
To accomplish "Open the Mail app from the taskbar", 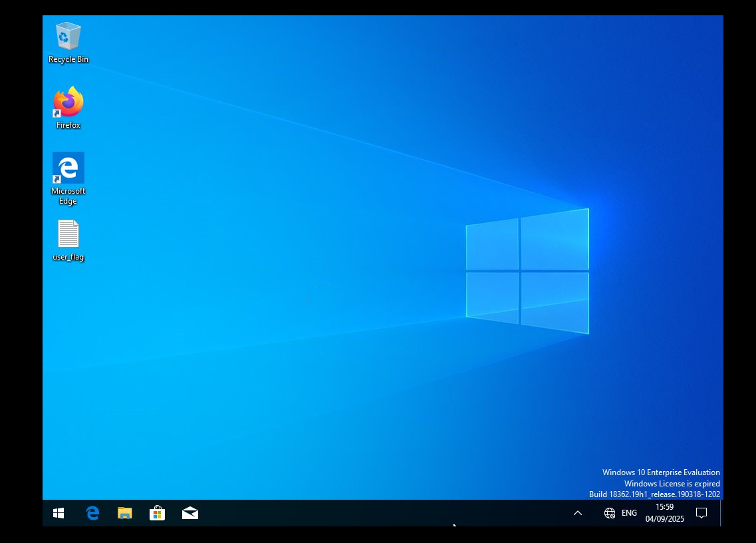I will tap(190, 513).
